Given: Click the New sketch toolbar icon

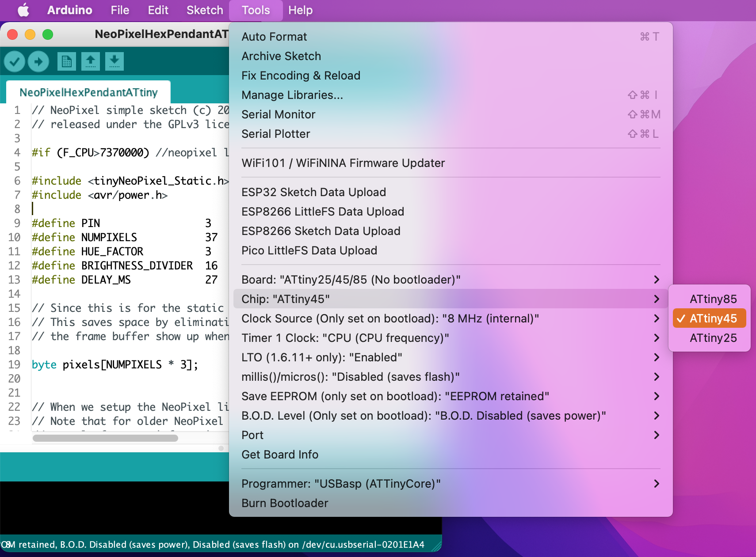Looking at the screenshot, I should pos(67,61).
